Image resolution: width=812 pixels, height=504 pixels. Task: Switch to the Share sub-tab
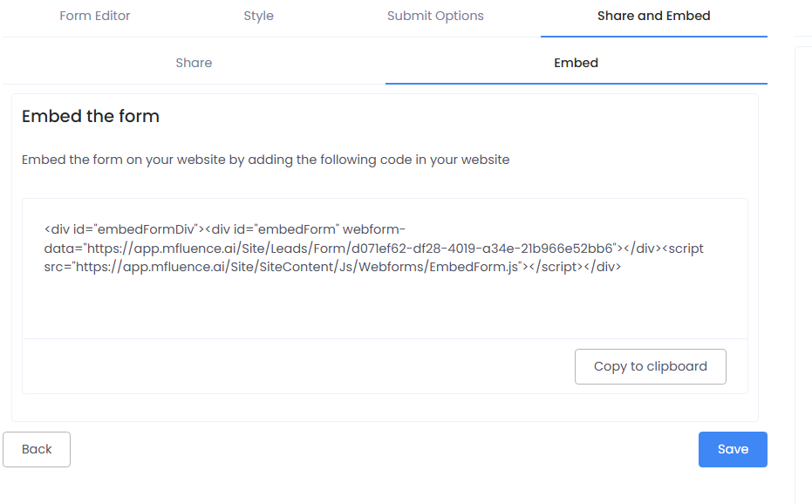pyautogui.click(x=194, y=63)
